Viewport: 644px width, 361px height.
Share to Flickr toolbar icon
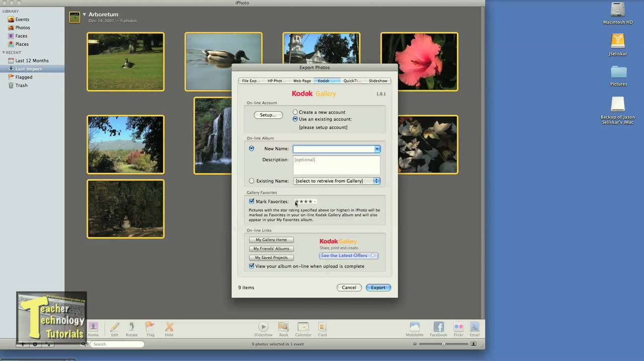458,329
